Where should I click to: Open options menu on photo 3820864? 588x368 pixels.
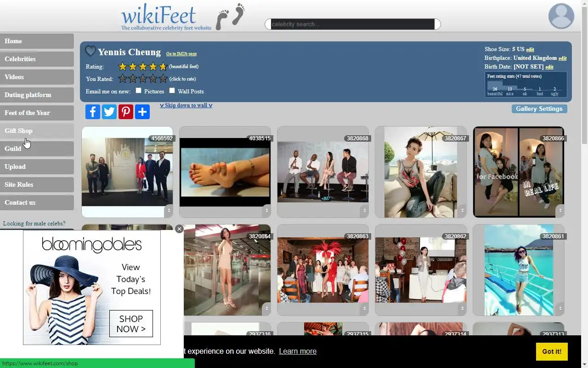click(266, 308)
